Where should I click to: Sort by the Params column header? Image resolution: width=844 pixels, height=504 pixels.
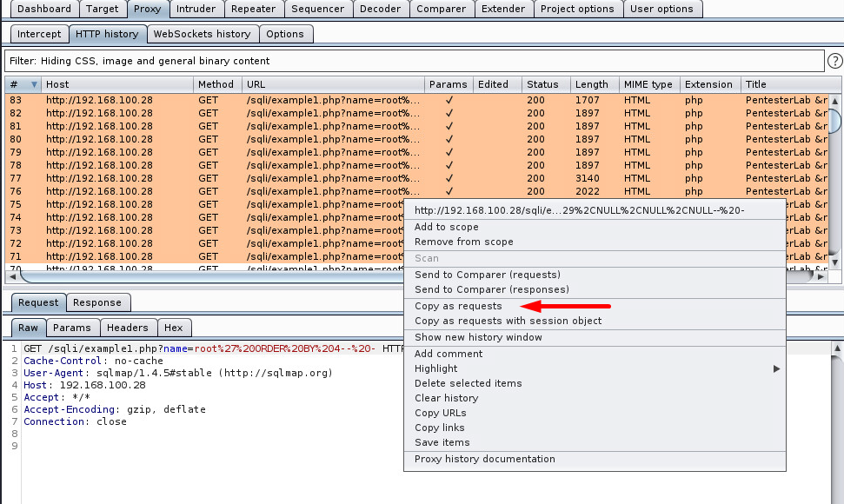449,84
